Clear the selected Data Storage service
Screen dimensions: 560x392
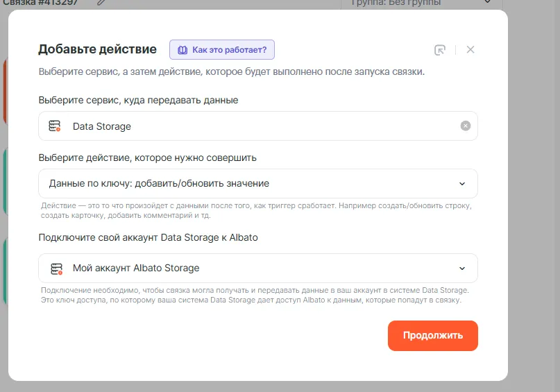tap(466, 126)
